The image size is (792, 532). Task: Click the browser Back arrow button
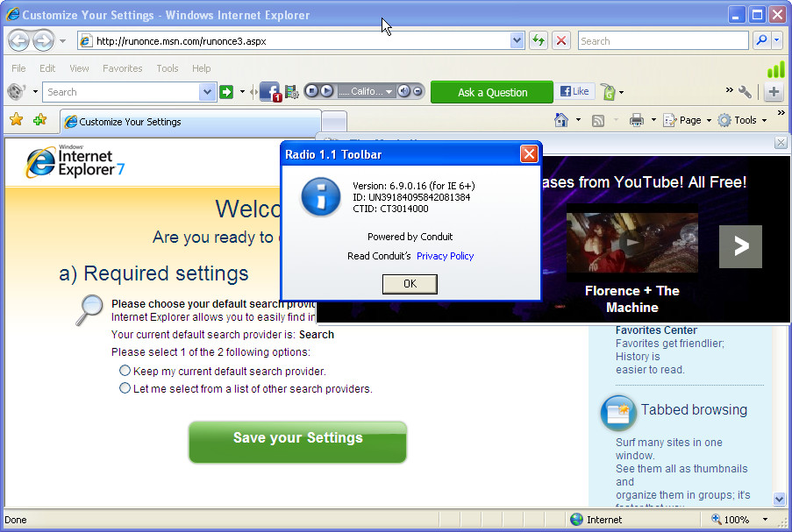click(18, 41)
